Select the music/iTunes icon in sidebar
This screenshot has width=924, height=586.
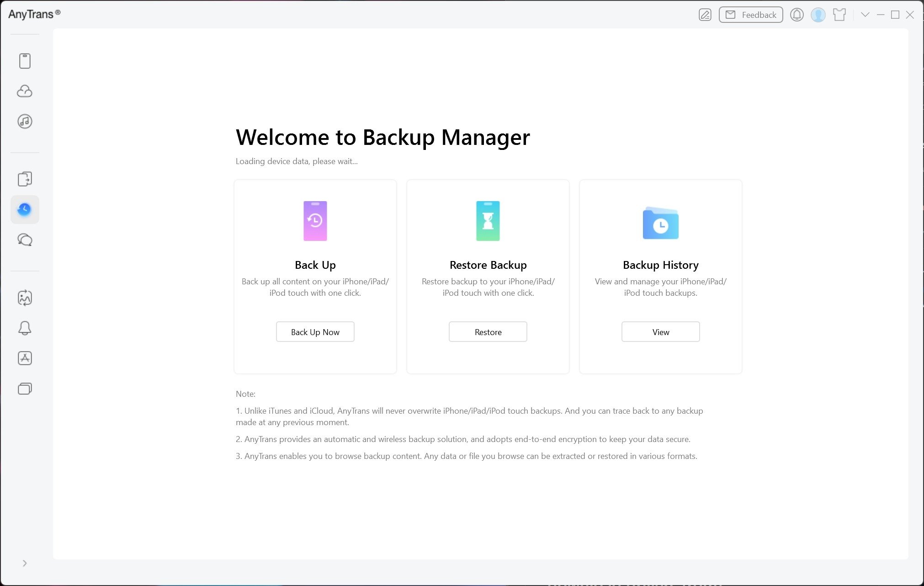tap(24, 121)
